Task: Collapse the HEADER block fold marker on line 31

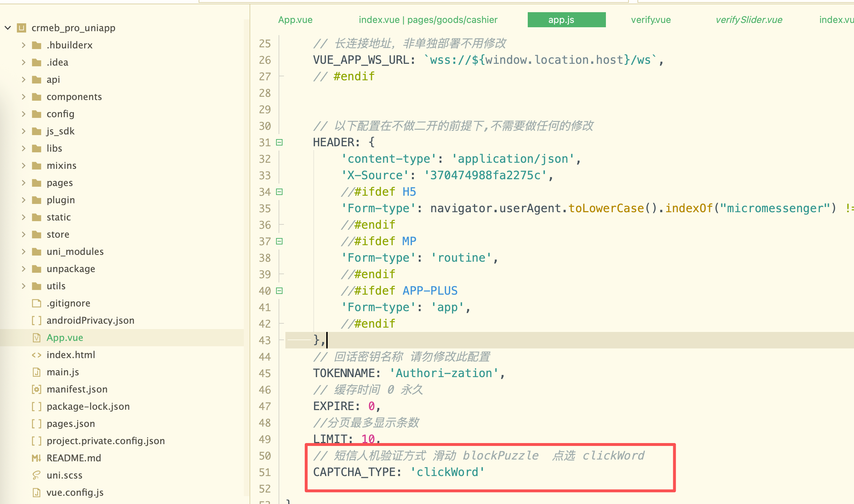Action: [279, 142]
